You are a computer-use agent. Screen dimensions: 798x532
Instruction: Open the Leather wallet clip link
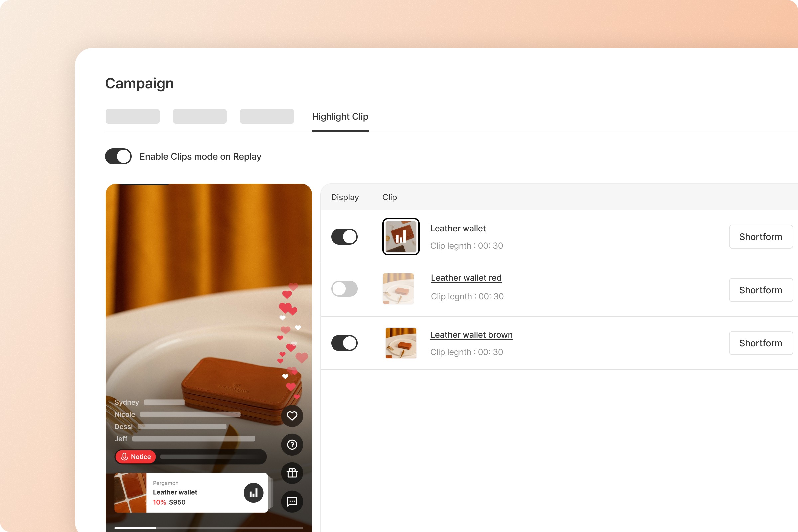458,228
